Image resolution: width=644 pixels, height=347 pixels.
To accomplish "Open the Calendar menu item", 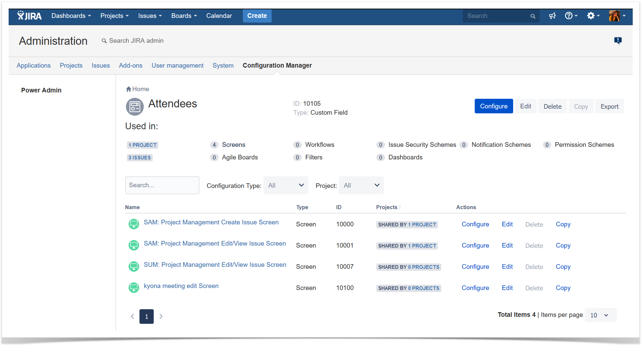I will tap(219, 16).
